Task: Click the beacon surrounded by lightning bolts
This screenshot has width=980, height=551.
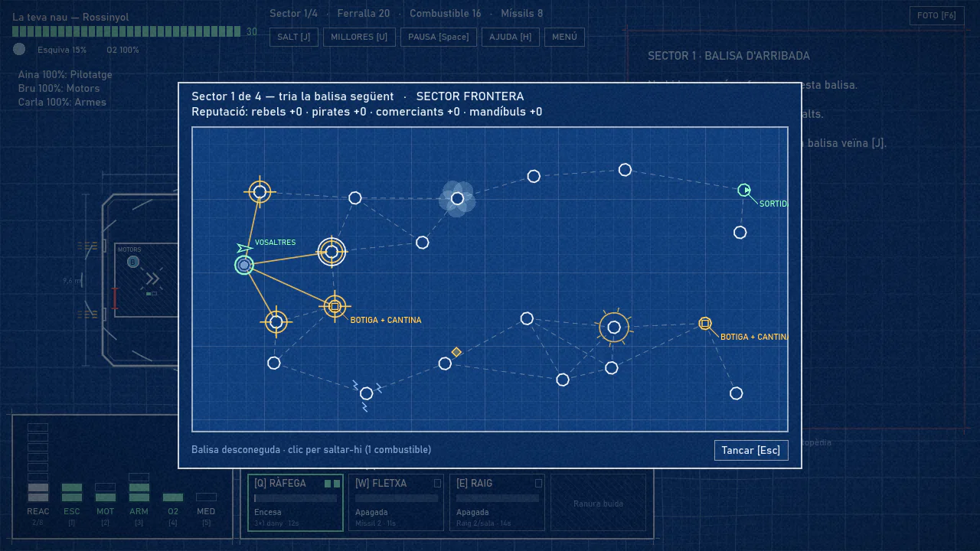Action: click(366, 393)
